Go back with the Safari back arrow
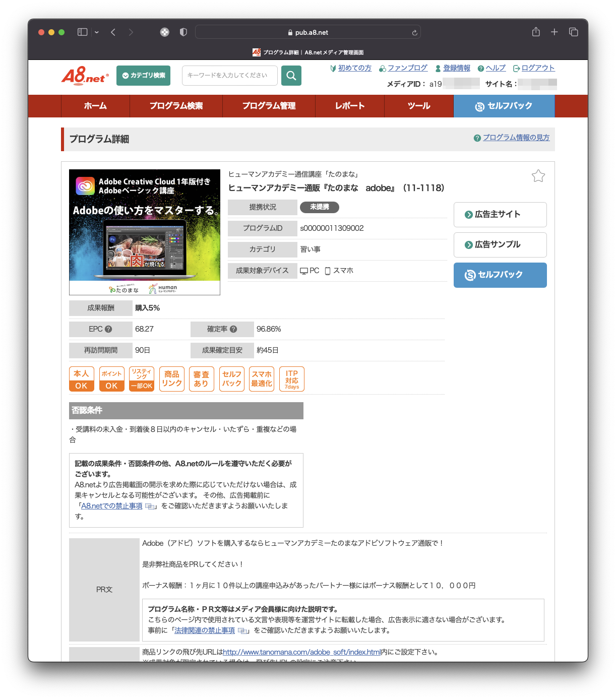This screenshot has height=699, width=616. coord(113,32)
